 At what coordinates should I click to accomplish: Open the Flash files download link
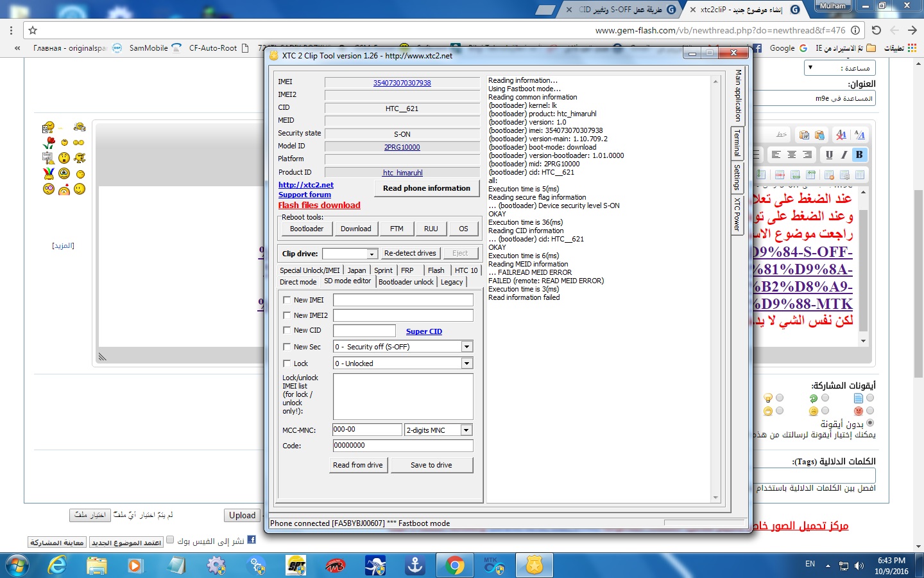320,206
